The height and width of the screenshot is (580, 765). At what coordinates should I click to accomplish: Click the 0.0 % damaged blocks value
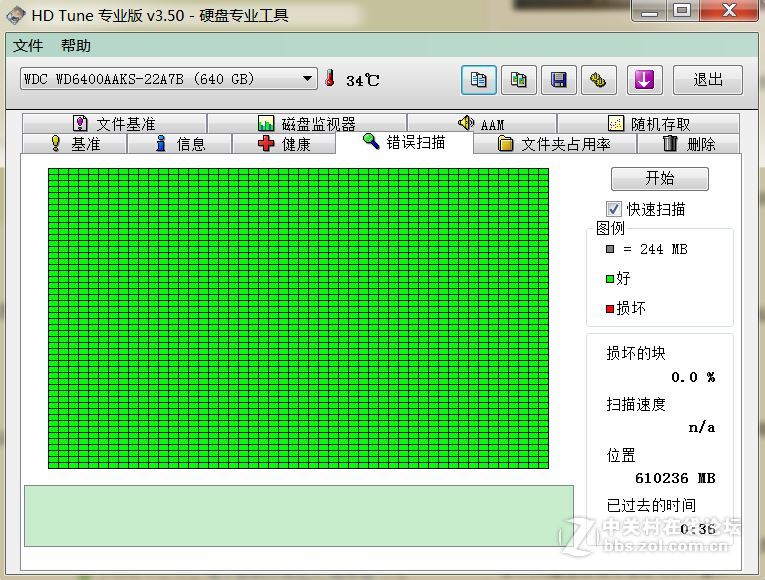coord(693,377)
